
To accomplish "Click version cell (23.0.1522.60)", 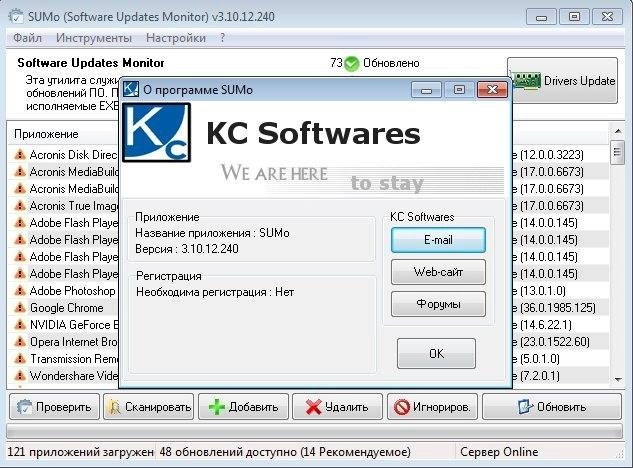I will 554,342.
